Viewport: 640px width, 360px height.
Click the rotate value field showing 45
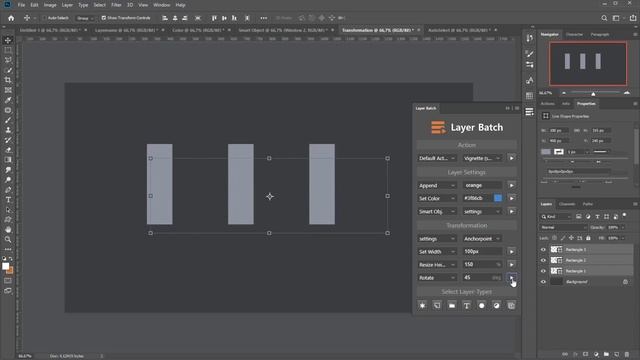point(482,278)
